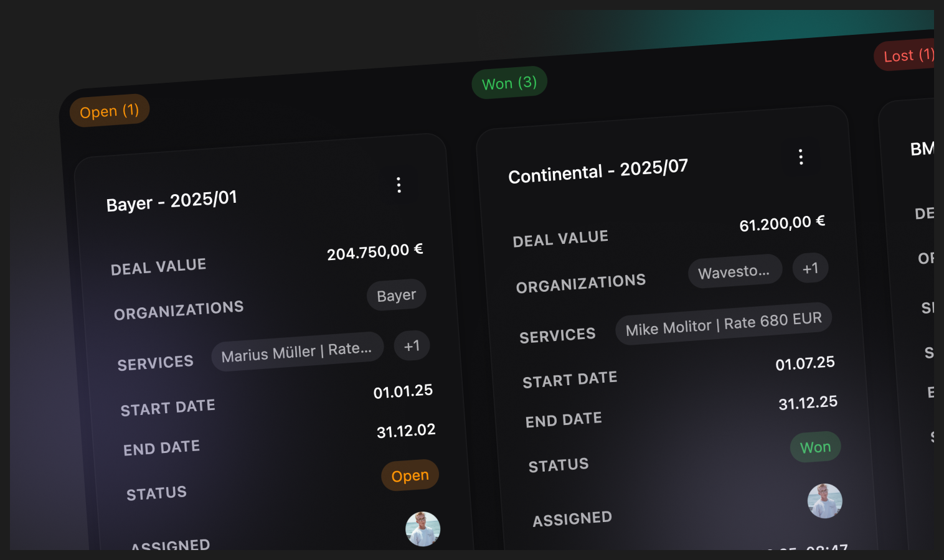The image size is (944, 560).
Task: Click DEAL VALUE label on Continental card
Action: pyautogui.click(x=560, y=239)
